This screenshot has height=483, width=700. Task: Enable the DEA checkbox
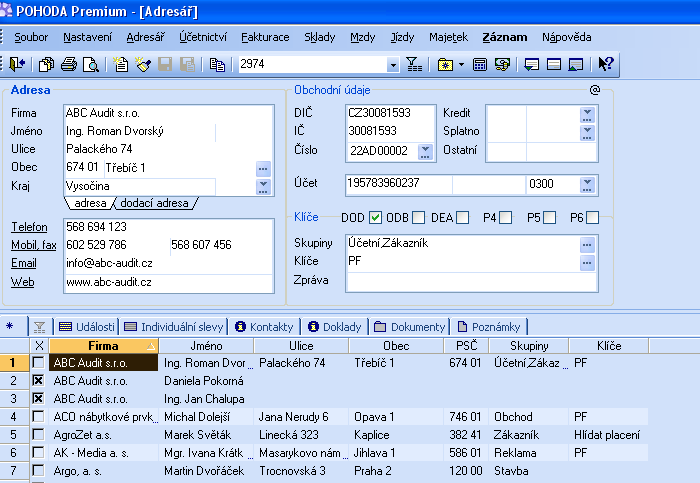click(x=462, y=217)
